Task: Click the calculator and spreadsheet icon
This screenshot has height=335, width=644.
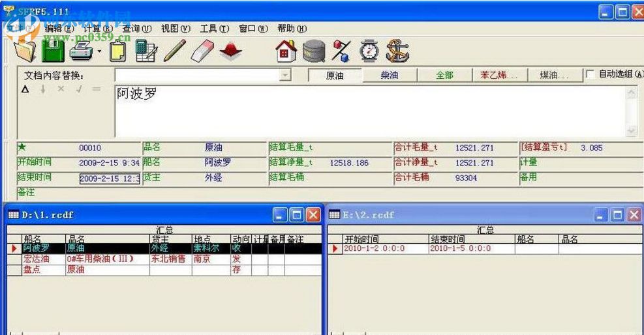Action: pyautogui.click(x=146, y=51)
